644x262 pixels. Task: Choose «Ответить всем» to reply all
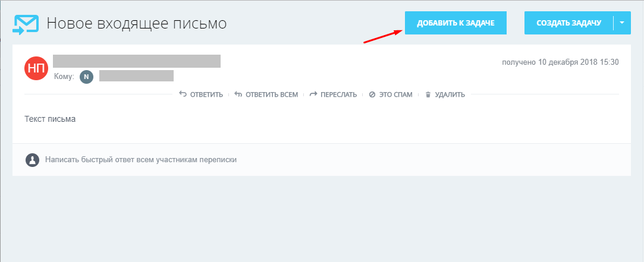(272, 95)
